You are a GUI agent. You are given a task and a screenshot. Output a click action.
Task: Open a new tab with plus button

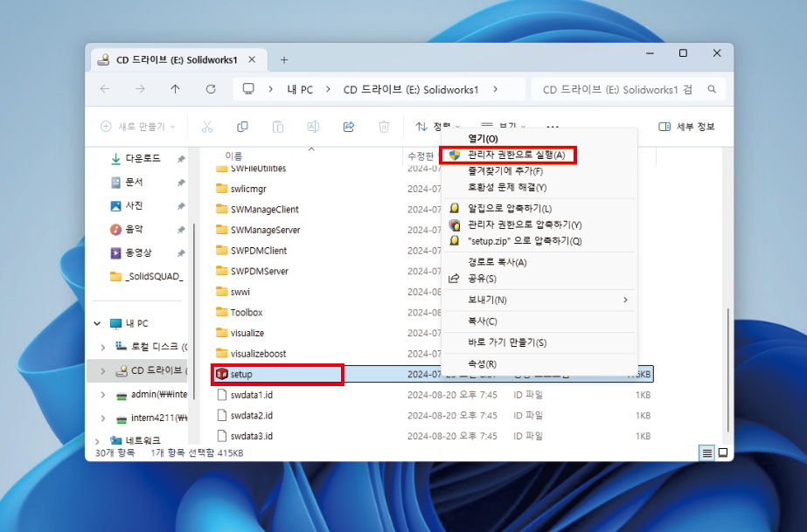click(284, 60)
